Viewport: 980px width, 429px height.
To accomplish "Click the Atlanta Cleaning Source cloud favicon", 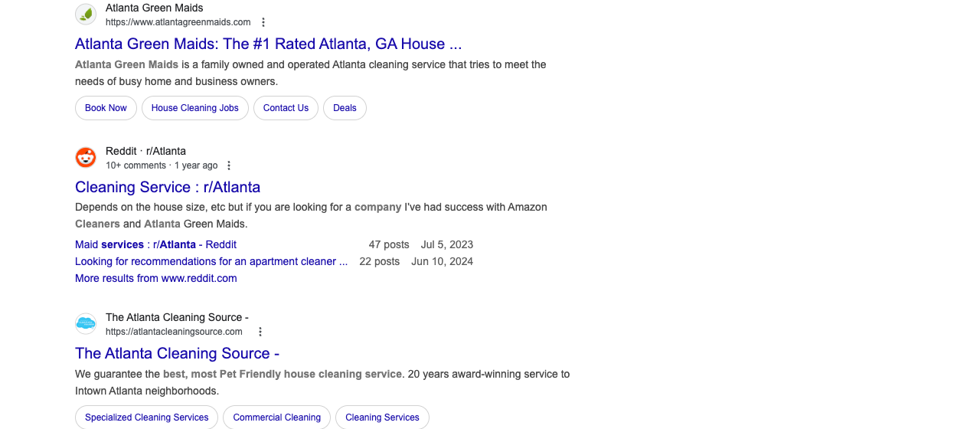I will (x=86, y=324).
